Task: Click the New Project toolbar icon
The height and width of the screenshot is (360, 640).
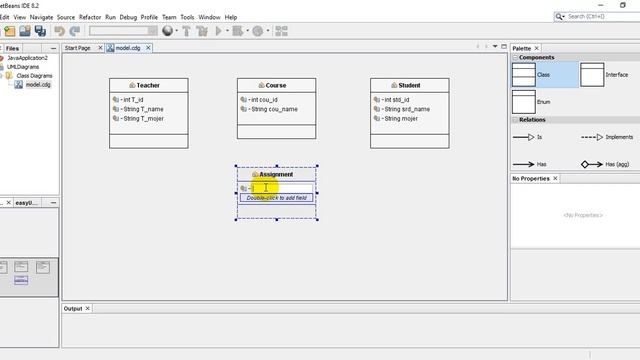Action: (x=9, y=31)
